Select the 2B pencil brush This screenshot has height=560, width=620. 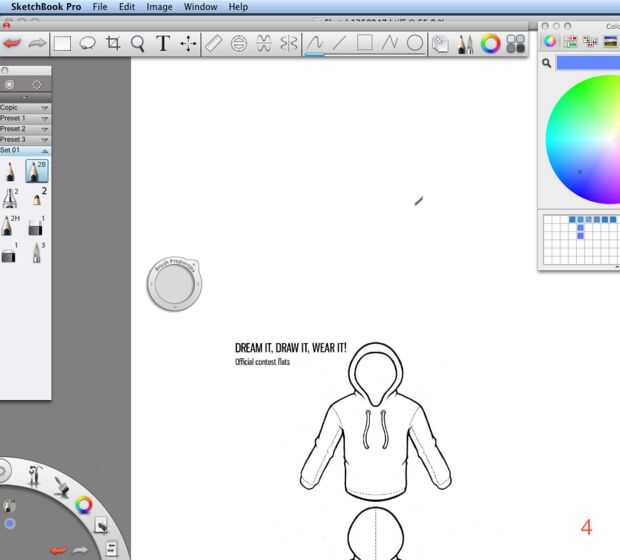[36, 171]
